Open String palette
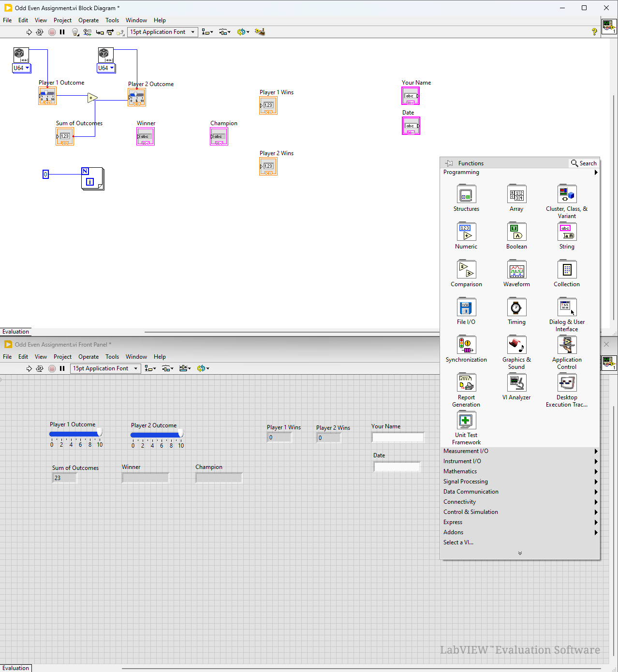Screen dimensions: 618x672 pos(567,236)
